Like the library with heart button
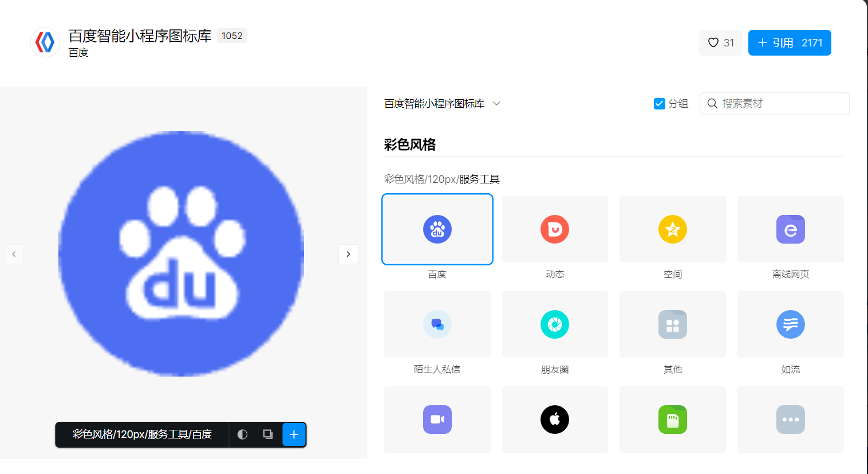This screenshot has height=474, width=868. pos(720,43)
